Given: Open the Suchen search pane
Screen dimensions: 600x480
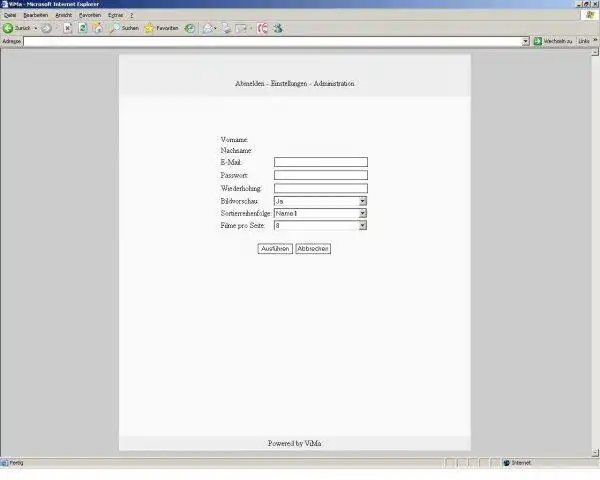Looking at the screenshot, I should point(124,28).
